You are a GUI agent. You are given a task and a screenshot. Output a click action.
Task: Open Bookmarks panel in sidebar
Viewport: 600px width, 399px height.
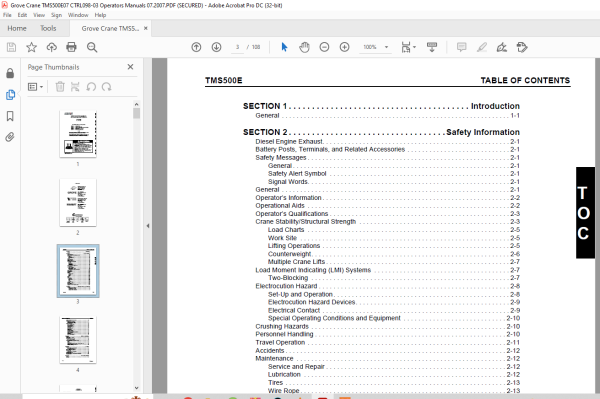tap(10, 116)
